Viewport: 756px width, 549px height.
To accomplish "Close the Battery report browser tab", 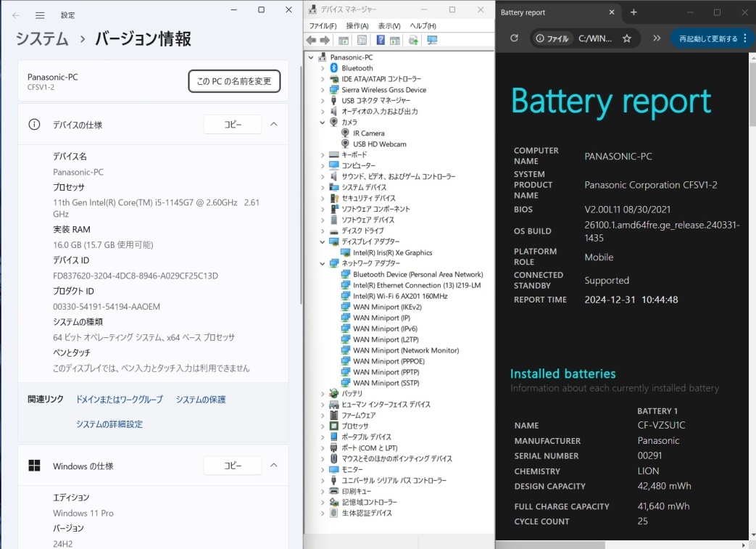I will 612,12.
